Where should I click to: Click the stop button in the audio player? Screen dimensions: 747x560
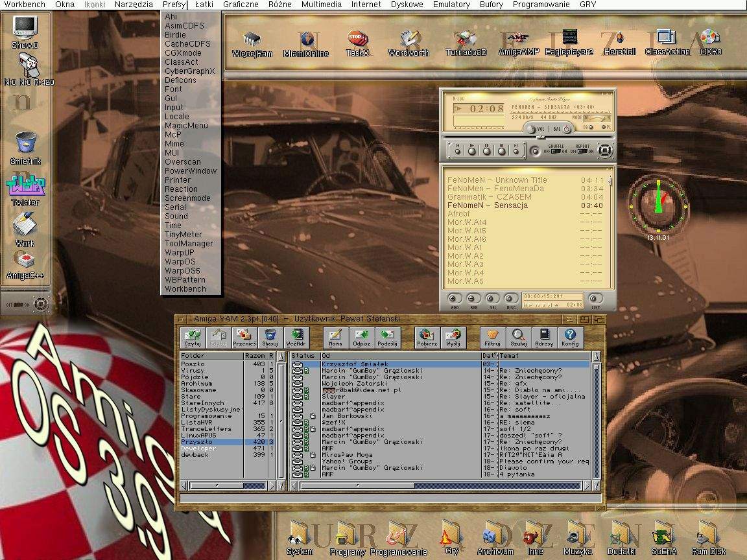501,150
